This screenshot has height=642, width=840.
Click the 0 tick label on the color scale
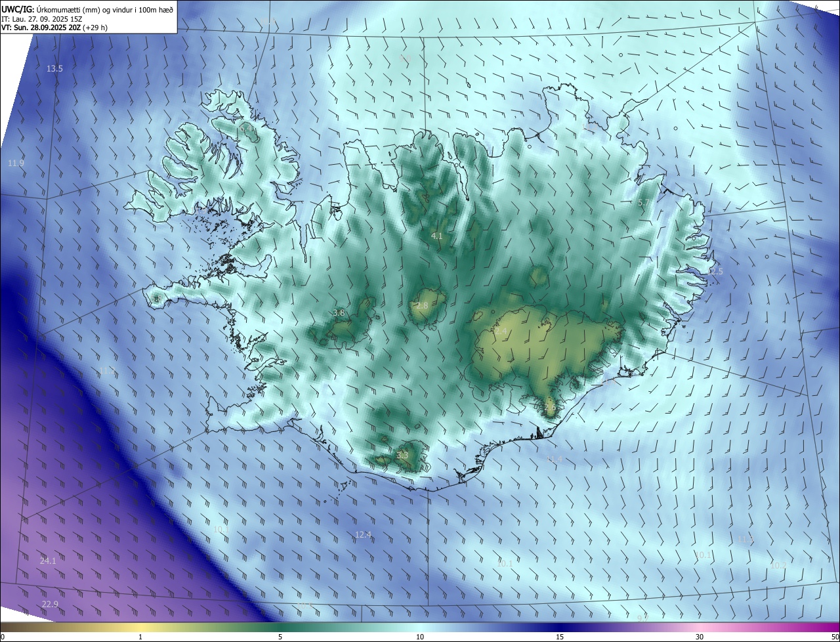click(x=3, y=637)
